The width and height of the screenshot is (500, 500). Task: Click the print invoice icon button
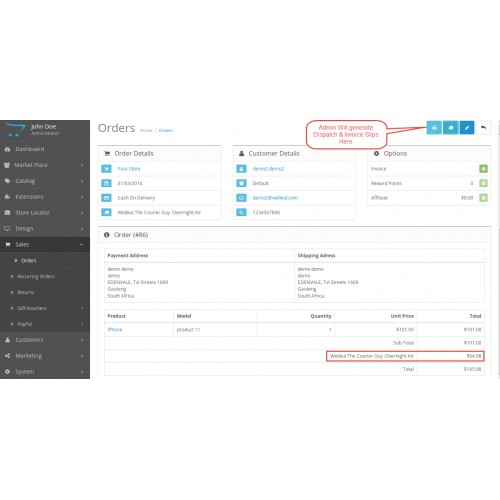tap(434, 128)
